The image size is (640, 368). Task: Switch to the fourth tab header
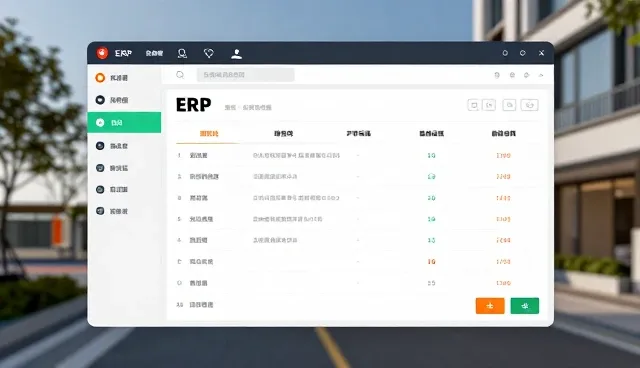431,133
